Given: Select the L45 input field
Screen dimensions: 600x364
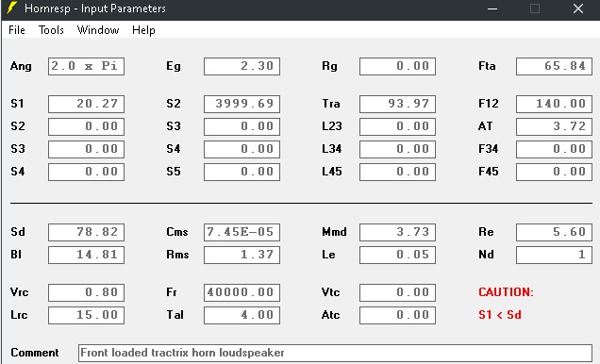Looking at the screenshot, I should [397, 172].
